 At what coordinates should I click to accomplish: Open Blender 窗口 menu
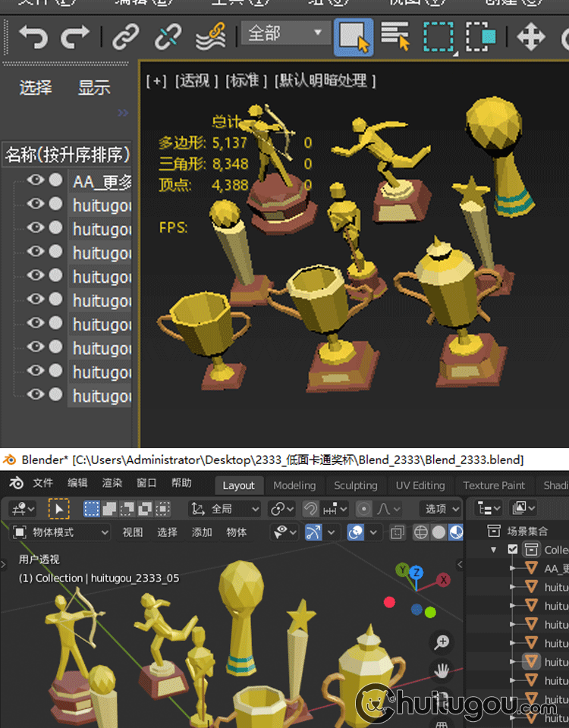[x=146, y=483]
